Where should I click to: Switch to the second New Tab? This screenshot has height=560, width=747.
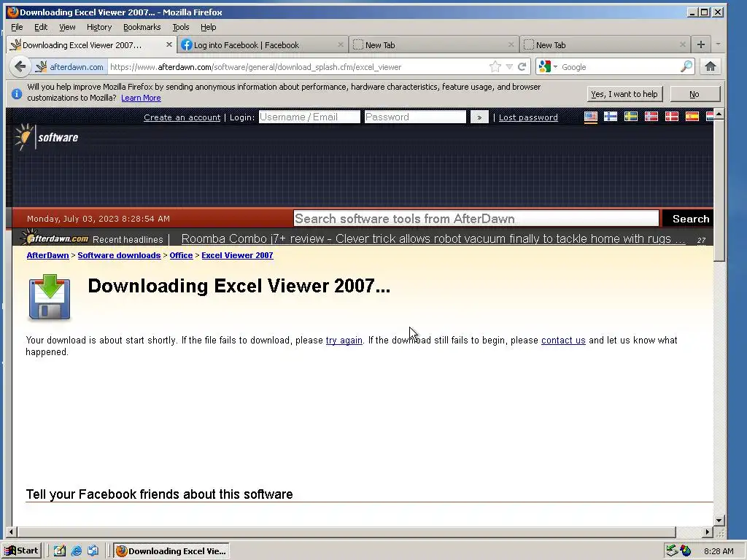[603, 44]
